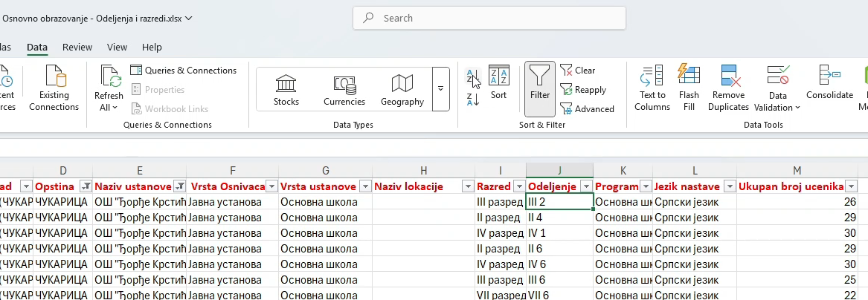Click the Search box

pos(489,19)
